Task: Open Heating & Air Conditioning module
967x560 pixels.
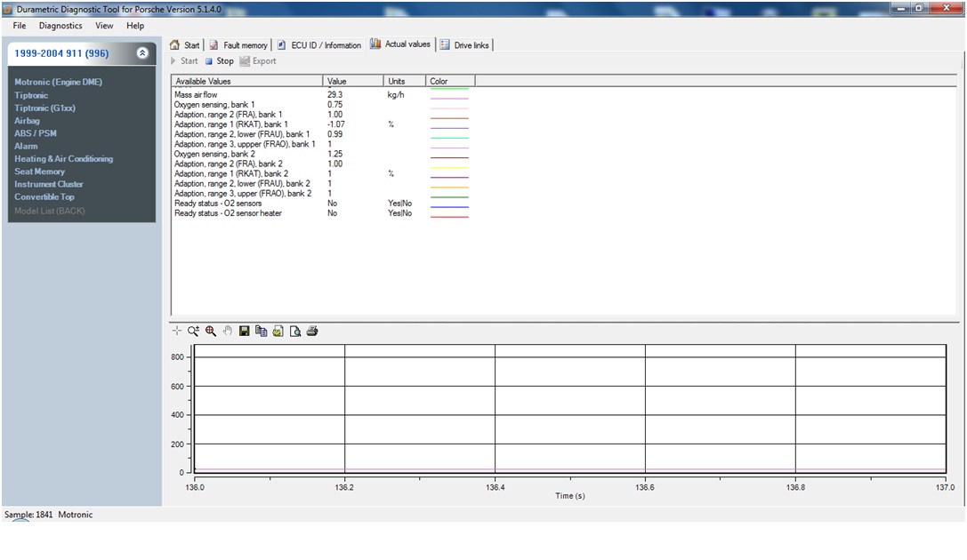Action: point(63,159)
